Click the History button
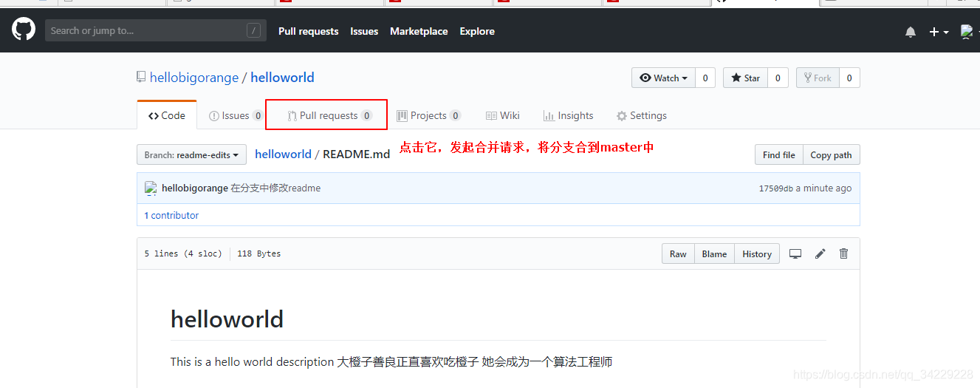This screenshot has height=388, width=980. click(757, 253)
